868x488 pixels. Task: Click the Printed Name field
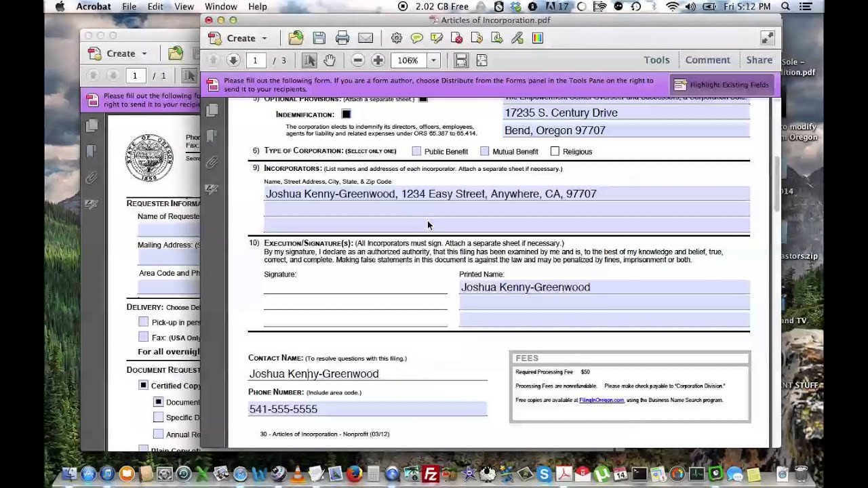(604, 287)
